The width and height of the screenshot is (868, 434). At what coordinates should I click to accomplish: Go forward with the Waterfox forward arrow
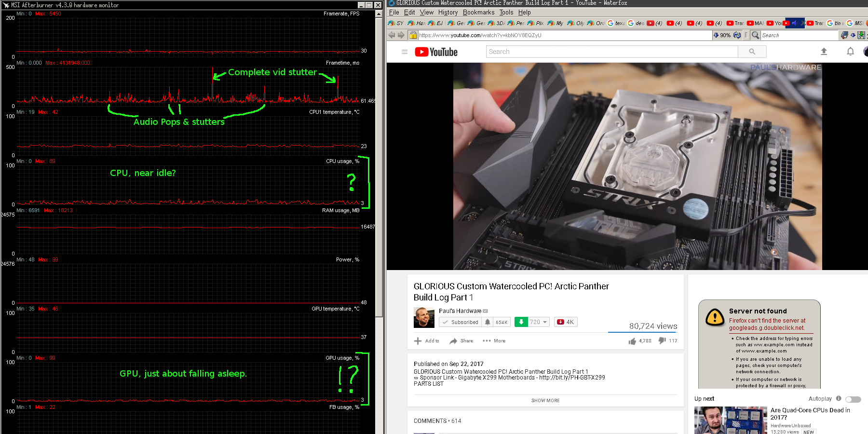401,35
